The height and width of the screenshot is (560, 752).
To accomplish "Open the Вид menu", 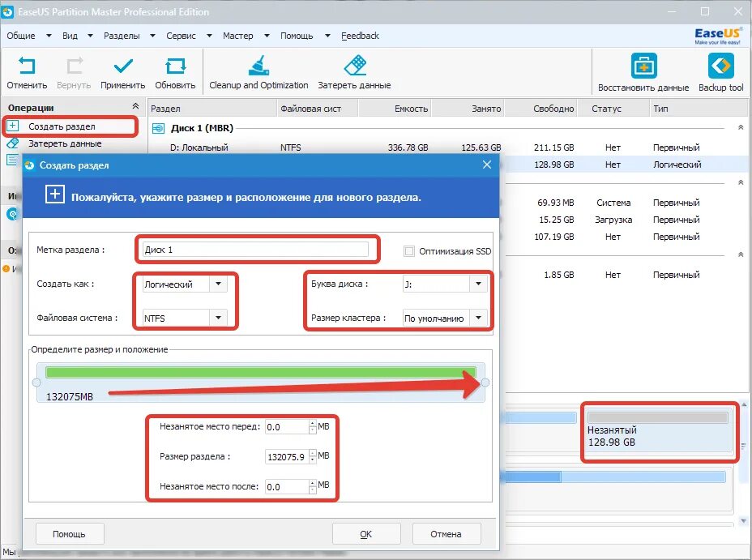I will [x=70, y=36].
